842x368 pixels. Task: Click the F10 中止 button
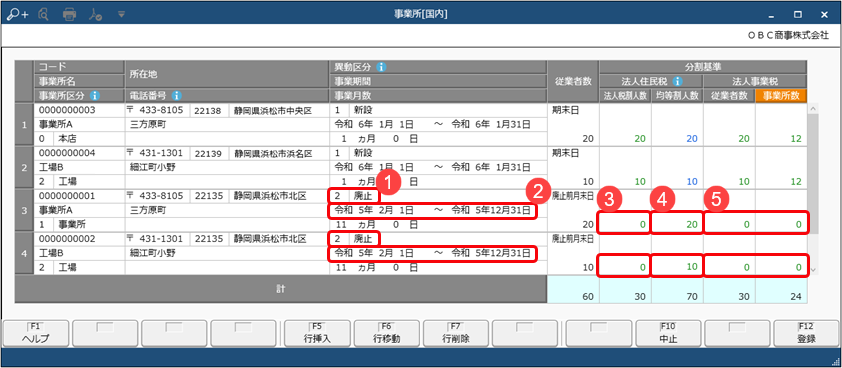pyautogui.click(x=668, y=334)
